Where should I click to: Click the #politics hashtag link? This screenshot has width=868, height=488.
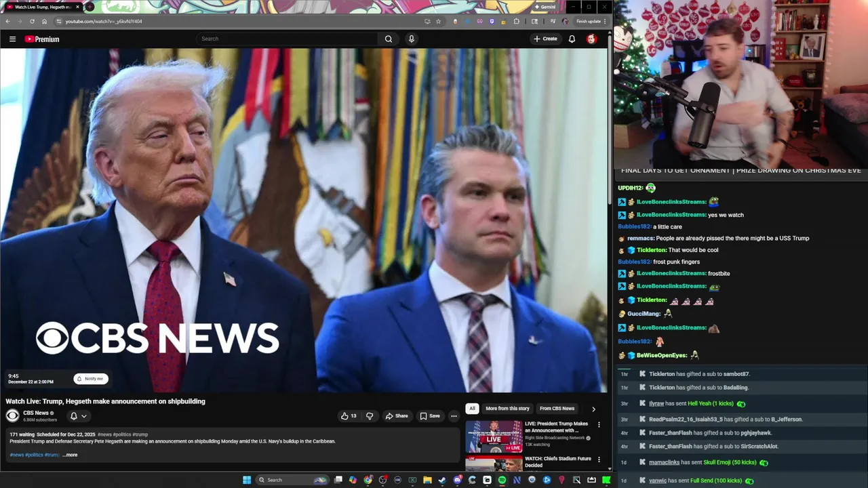pyautogui.click(x=34, y=455)
